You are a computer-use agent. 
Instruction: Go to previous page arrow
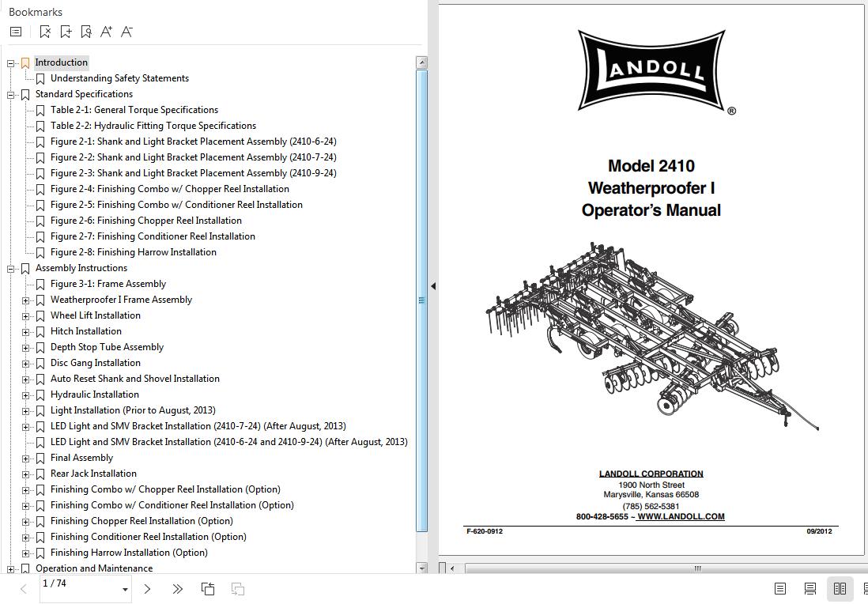pos(23,589)
